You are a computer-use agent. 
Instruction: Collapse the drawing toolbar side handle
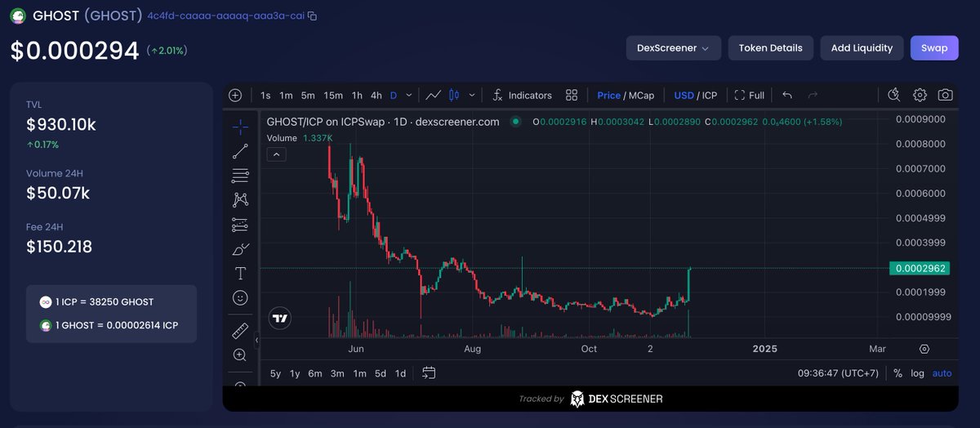click(257, 340)
